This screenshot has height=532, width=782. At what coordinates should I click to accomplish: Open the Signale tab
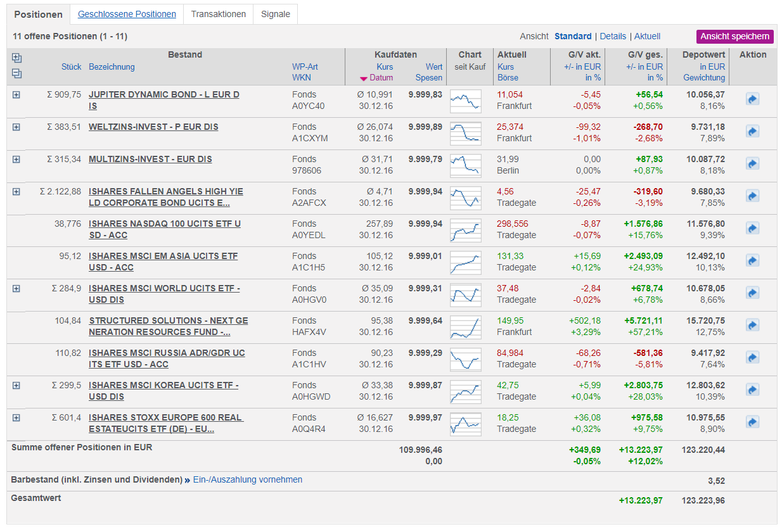276,14
